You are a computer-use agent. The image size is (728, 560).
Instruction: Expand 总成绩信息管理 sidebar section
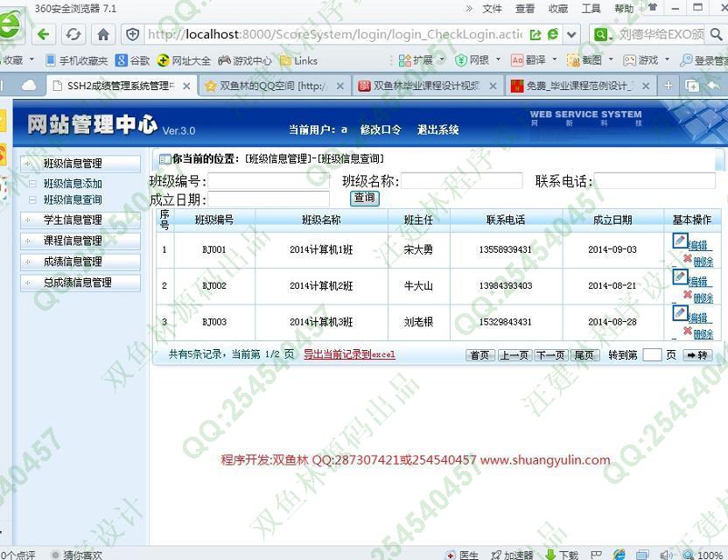coord(80,283)
